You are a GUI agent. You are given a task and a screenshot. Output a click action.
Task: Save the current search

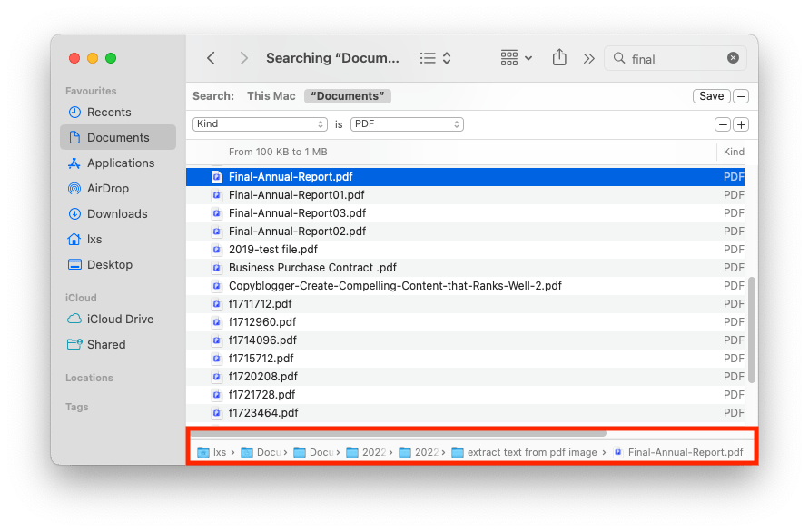(711, 95)
